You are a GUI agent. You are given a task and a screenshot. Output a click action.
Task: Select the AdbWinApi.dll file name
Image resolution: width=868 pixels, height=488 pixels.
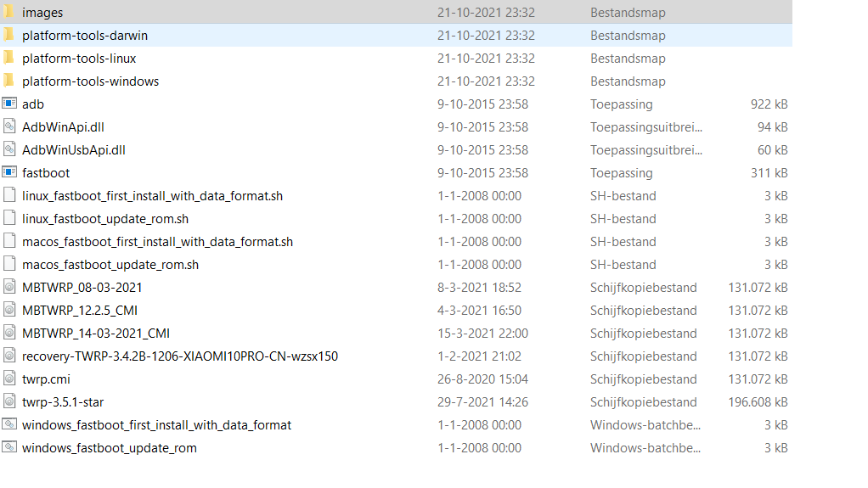(63, 127)
